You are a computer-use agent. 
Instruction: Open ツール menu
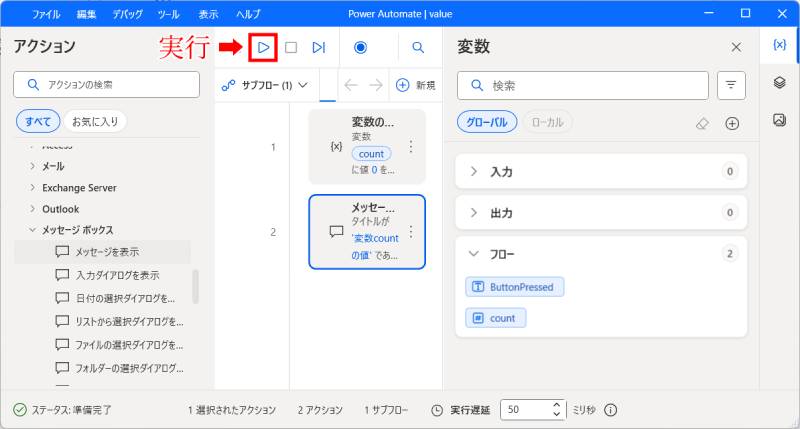[x=168, y=14]
